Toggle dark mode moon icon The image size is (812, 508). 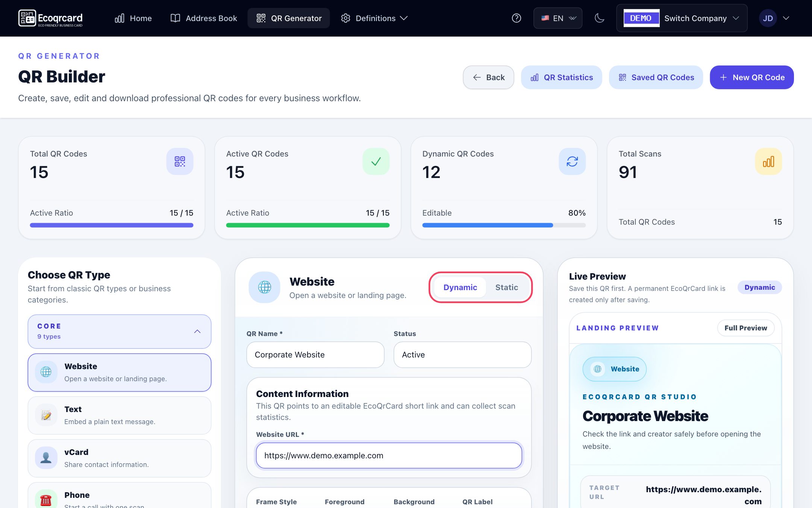tap(600, 18)
